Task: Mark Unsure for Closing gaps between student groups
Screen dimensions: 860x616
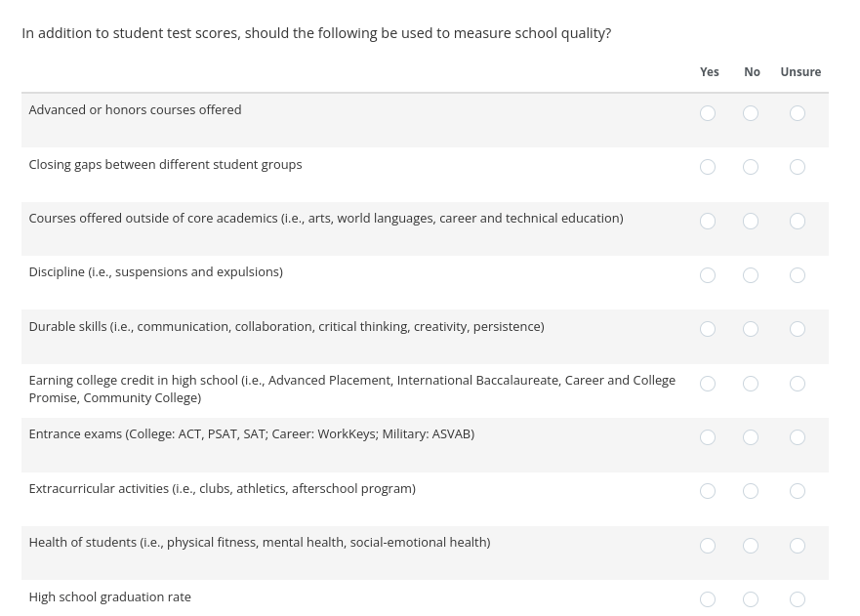Action: click(x=798, y=167)
